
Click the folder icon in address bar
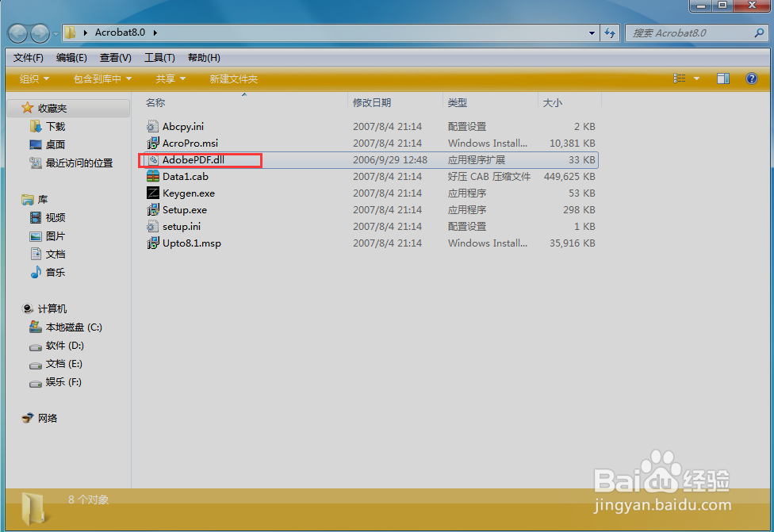(x=71, y=33)
